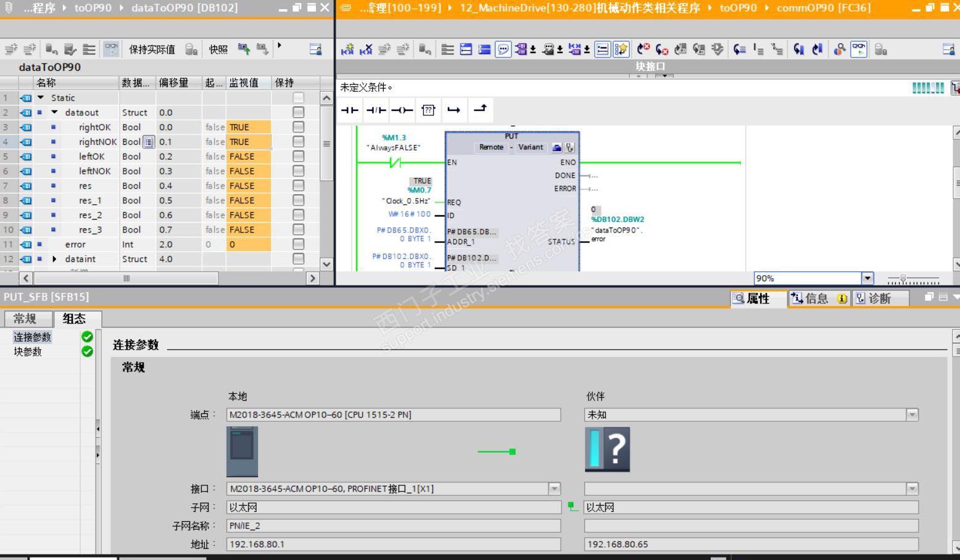Click the 名称 column header
Screen dimensions: 960x560
(76, 83)
